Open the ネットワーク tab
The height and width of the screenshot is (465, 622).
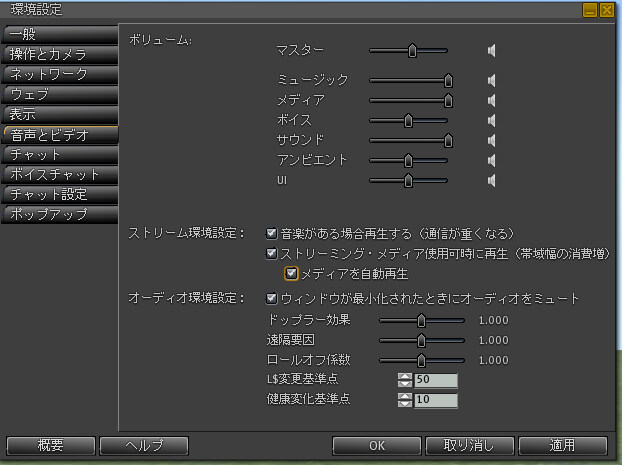click(60, 74)
